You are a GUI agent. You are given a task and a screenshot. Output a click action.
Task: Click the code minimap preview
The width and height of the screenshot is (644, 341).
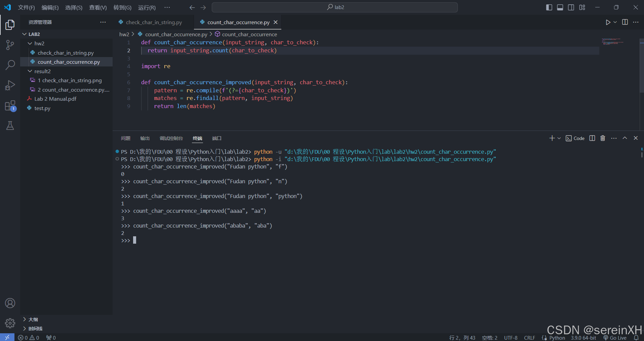[x=612, y=42]
